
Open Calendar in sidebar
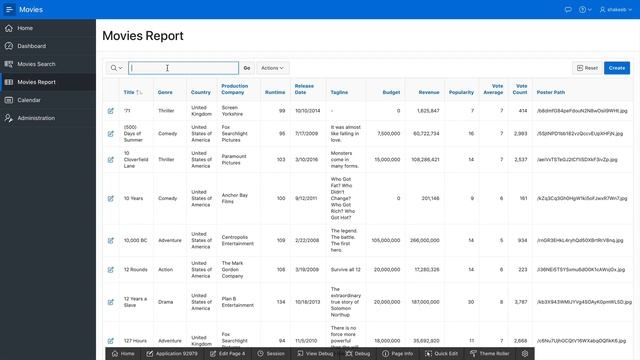tap(48, 100)
